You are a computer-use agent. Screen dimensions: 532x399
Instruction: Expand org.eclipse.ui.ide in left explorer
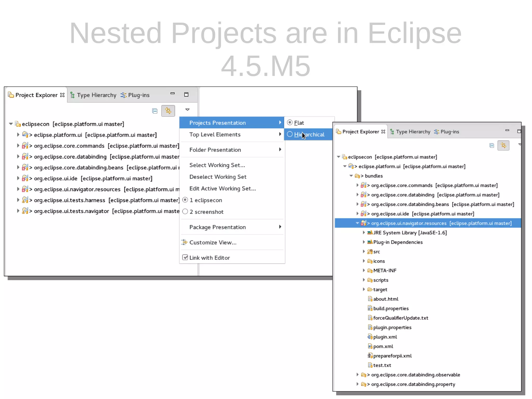[x=18, y=178]
